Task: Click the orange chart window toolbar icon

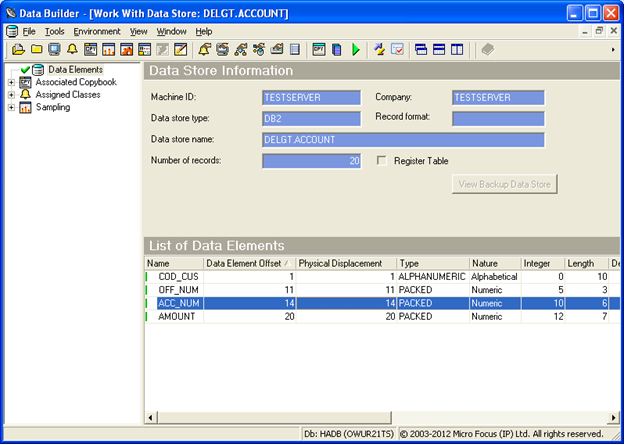Action: 126,49
